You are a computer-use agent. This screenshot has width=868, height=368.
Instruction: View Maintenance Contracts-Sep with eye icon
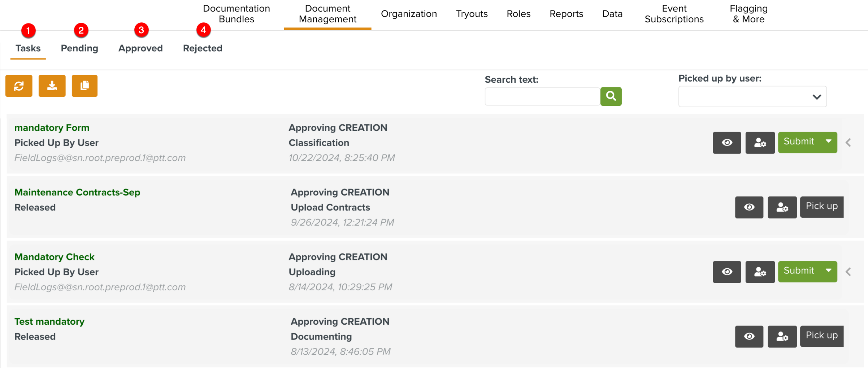point(749,207)
